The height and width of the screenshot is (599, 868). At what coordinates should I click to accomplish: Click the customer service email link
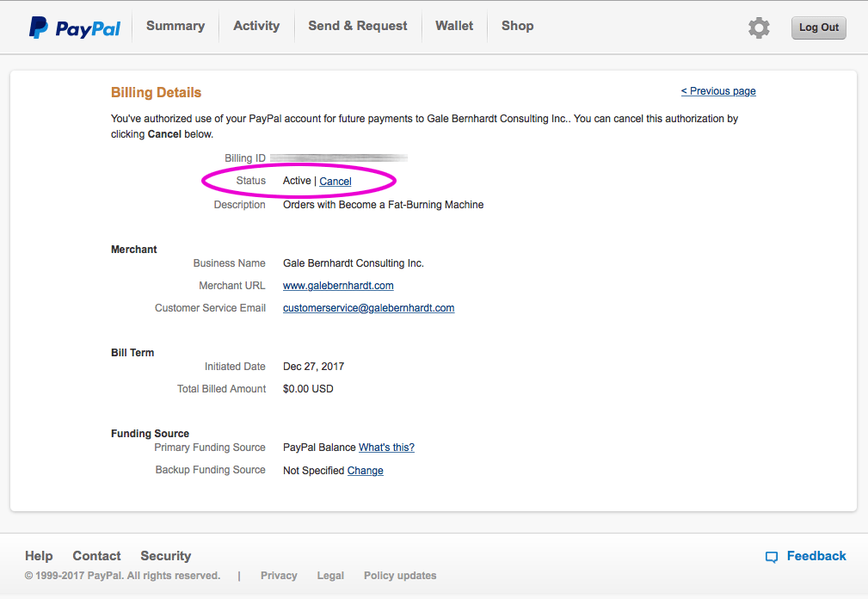tap(369, 308)
